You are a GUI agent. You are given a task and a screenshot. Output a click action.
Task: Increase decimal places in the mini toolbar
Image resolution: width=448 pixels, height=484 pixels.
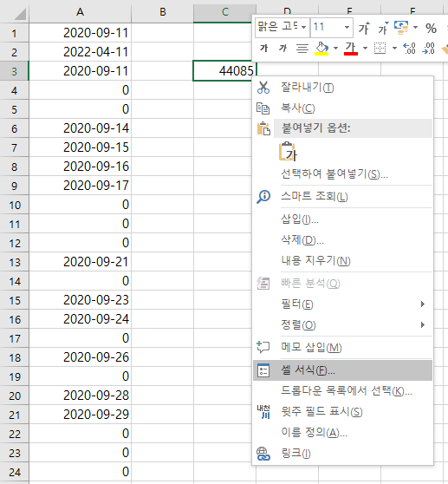pyautogui.click(x=410, y=49)
